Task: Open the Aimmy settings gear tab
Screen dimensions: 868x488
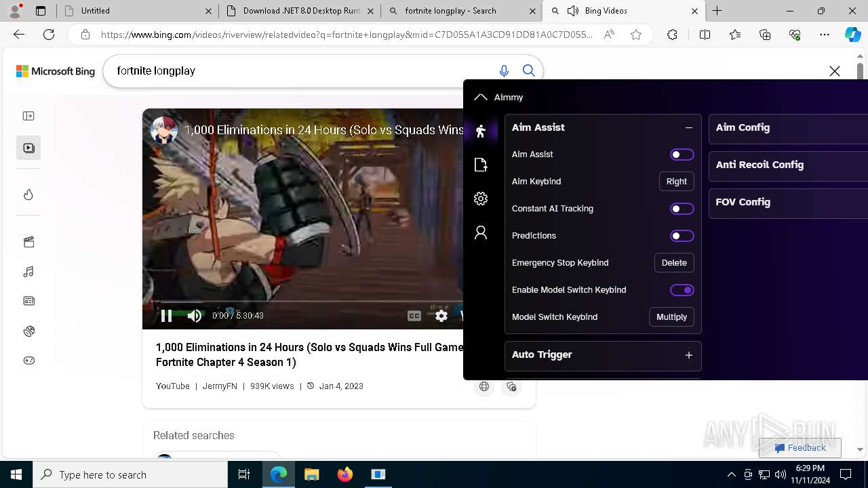Action: click(x=481, y=199)
